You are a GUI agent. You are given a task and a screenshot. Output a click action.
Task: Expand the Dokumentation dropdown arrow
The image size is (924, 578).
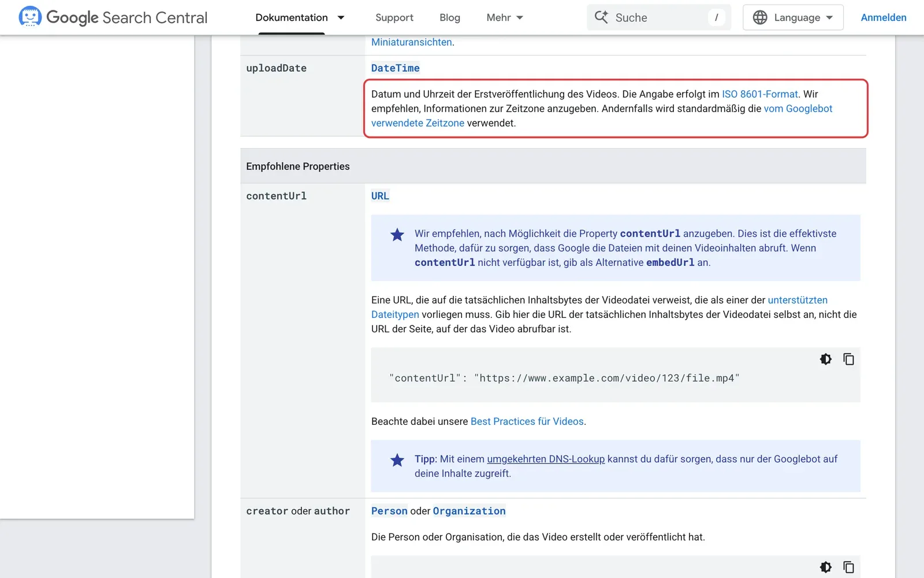(x=341, y=17)
